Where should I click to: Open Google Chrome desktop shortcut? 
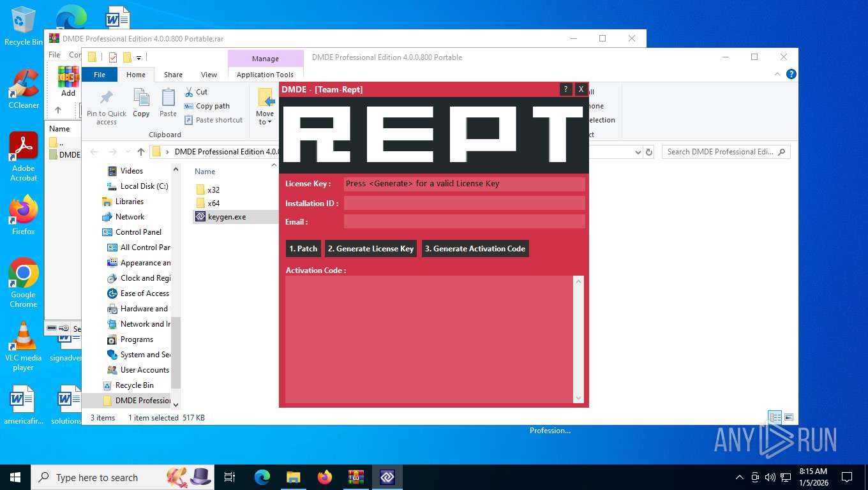[x=23, y=283]
